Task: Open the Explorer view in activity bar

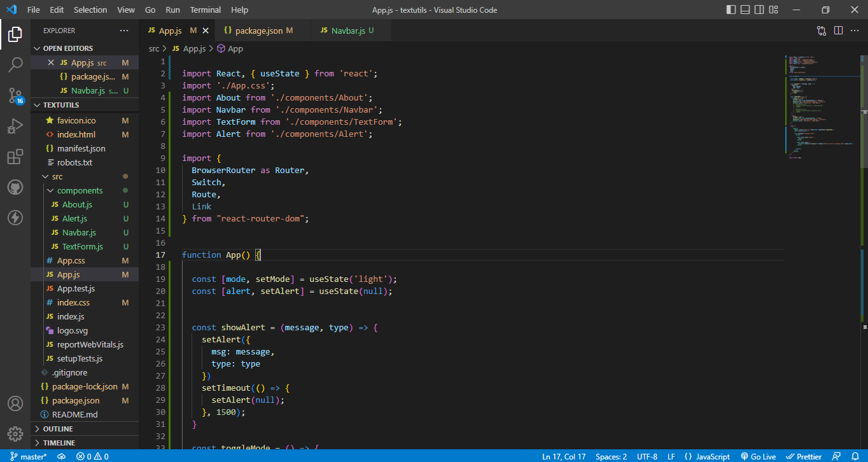Action: (x=15, y=34)
